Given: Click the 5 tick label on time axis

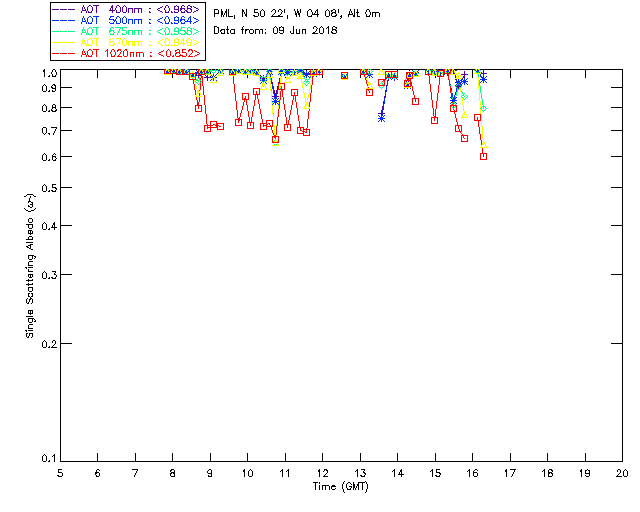Looking at the screenshot, I should pos(60,473).
